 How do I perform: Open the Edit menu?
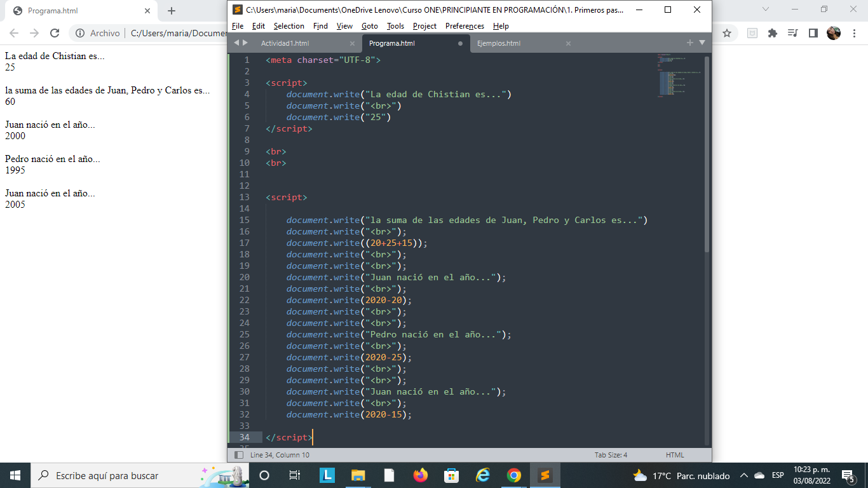pyautogui.click(x=259, y=26)
